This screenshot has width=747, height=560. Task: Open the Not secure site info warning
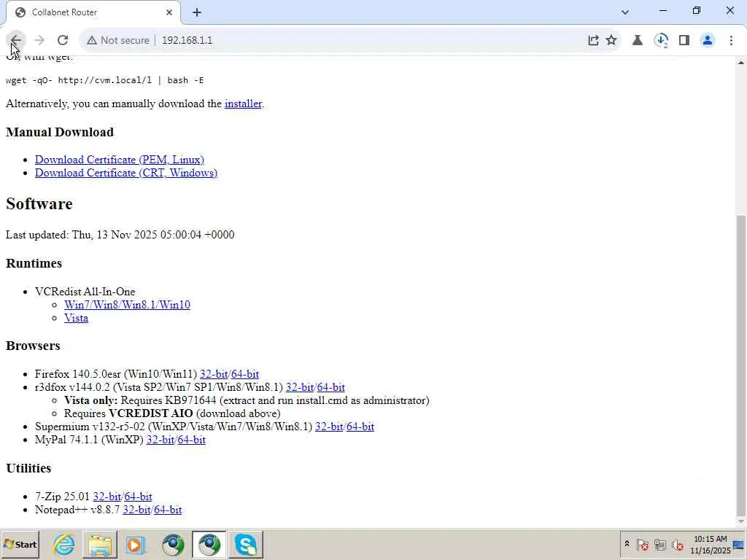pos(118,41)
